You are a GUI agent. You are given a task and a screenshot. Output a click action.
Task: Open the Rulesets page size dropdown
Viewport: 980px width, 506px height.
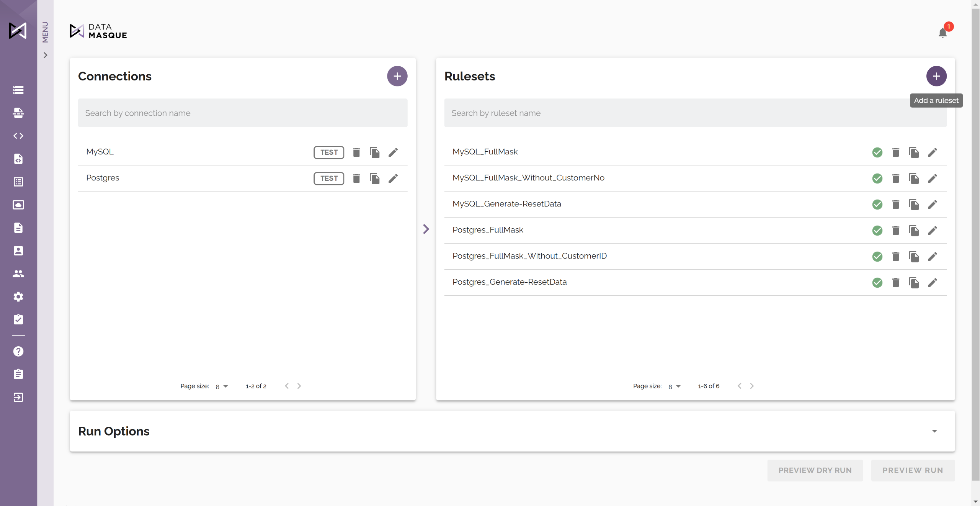(675, 386)
